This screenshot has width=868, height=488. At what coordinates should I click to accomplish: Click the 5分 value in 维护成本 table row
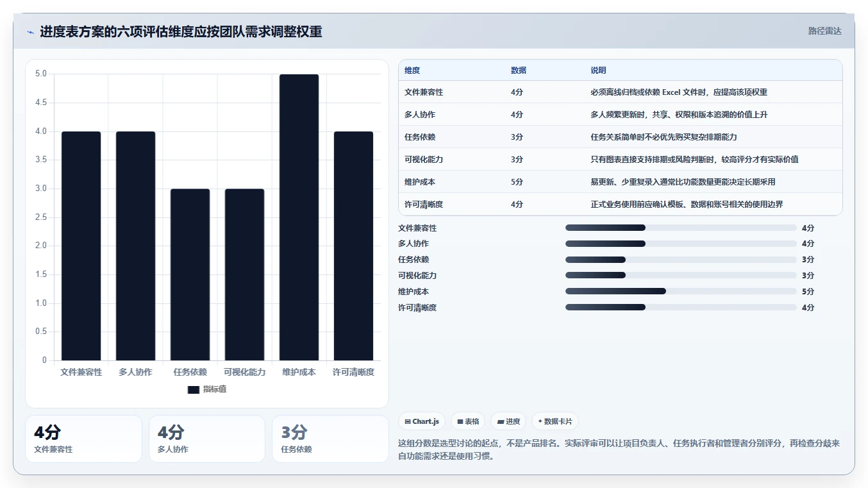point(517,182)
